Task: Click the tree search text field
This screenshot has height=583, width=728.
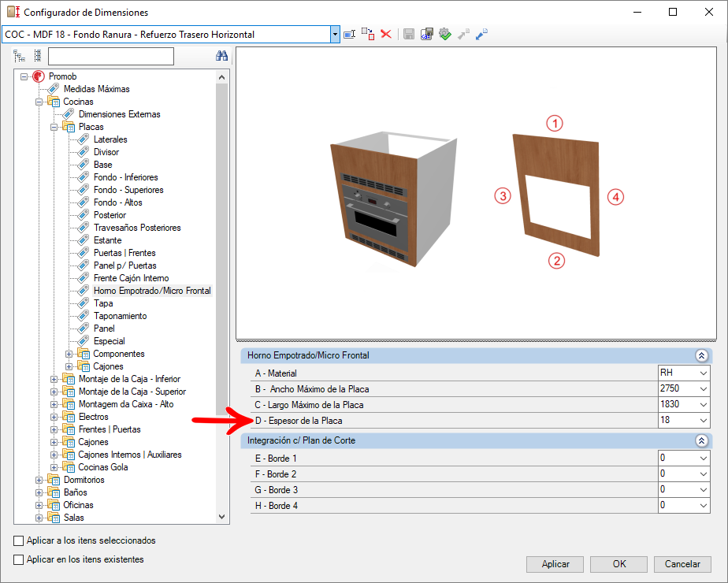Action: click(x=111, y=56)
